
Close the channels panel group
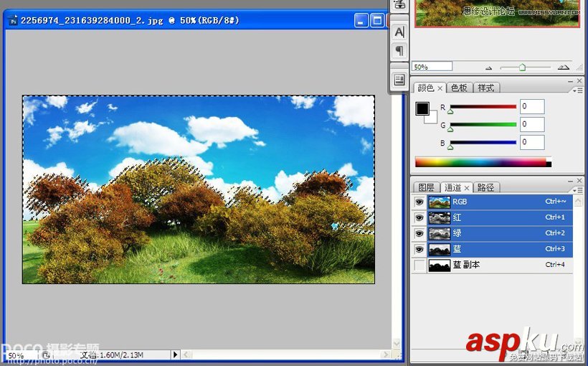[x=579, y=181]
